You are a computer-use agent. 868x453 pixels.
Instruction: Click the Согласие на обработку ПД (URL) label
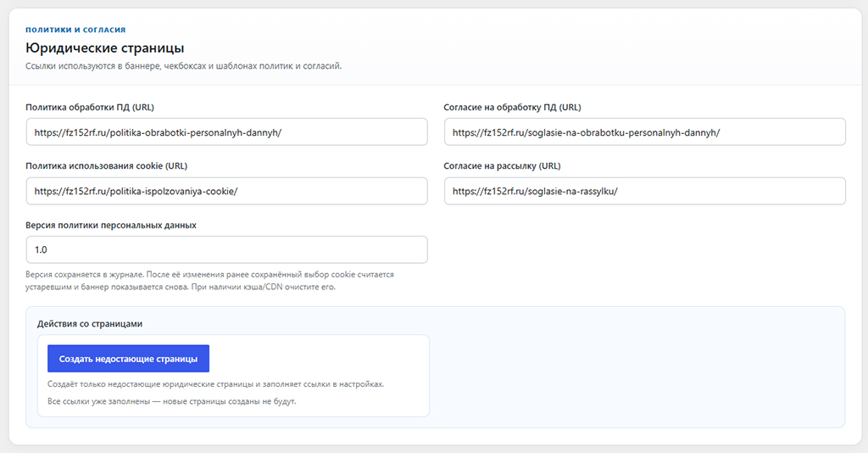(512, 108)
